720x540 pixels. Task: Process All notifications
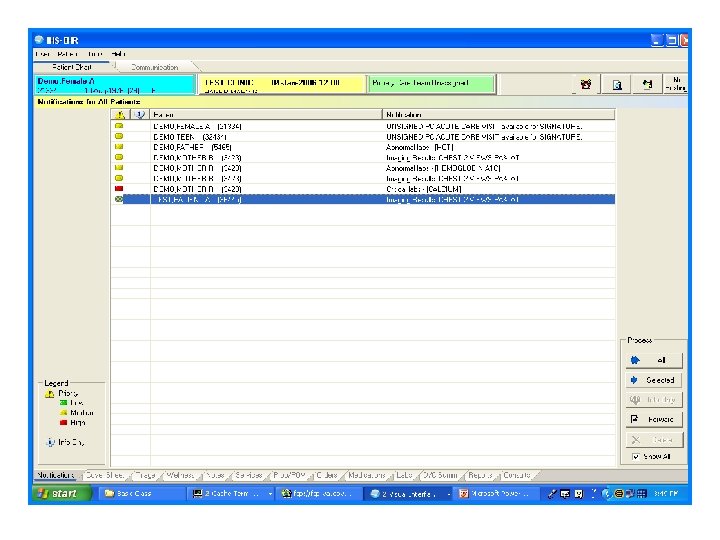point(654,360)
